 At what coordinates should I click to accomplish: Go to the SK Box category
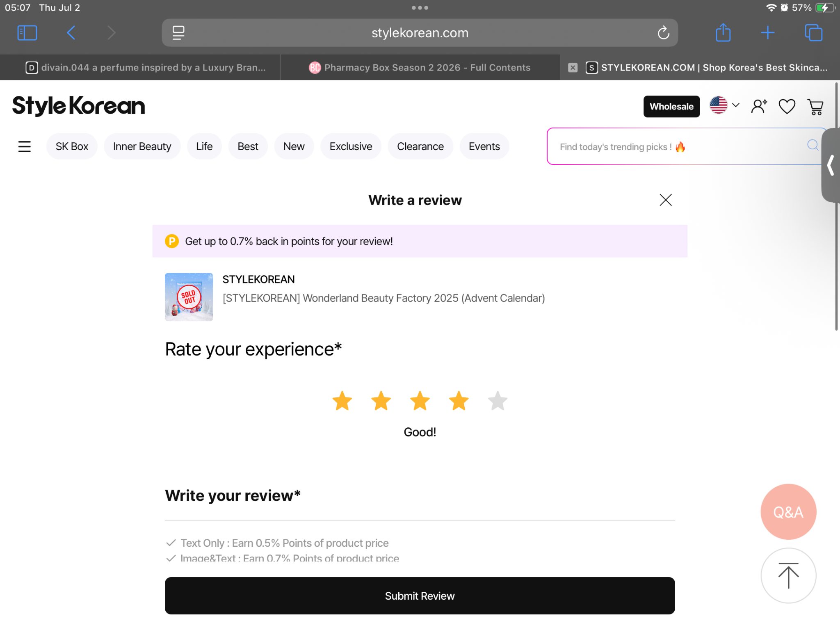[x=72, y=146]
